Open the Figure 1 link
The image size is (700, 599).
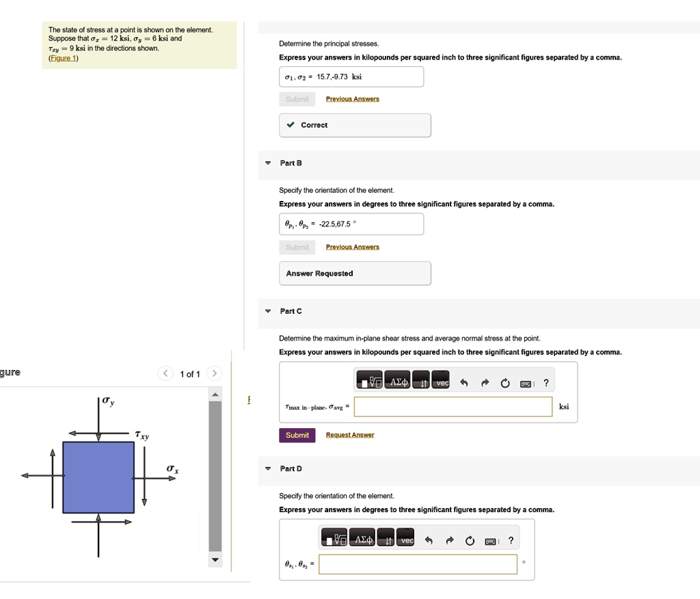(x=62, y=57)
